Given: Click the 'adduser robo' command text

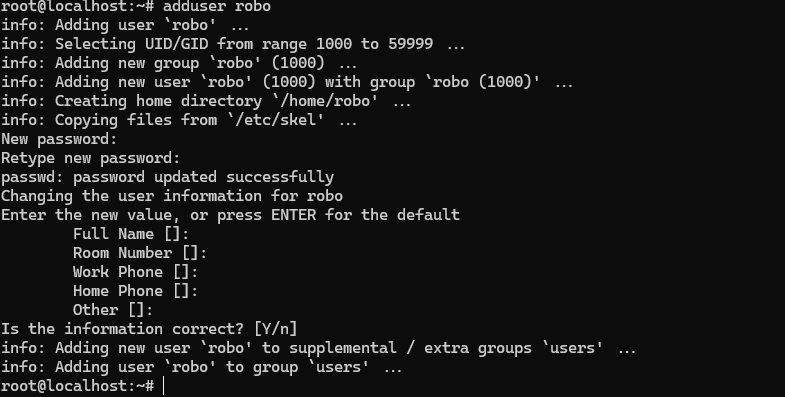Looking at the screenshot, I should click(x=217, y=7).
